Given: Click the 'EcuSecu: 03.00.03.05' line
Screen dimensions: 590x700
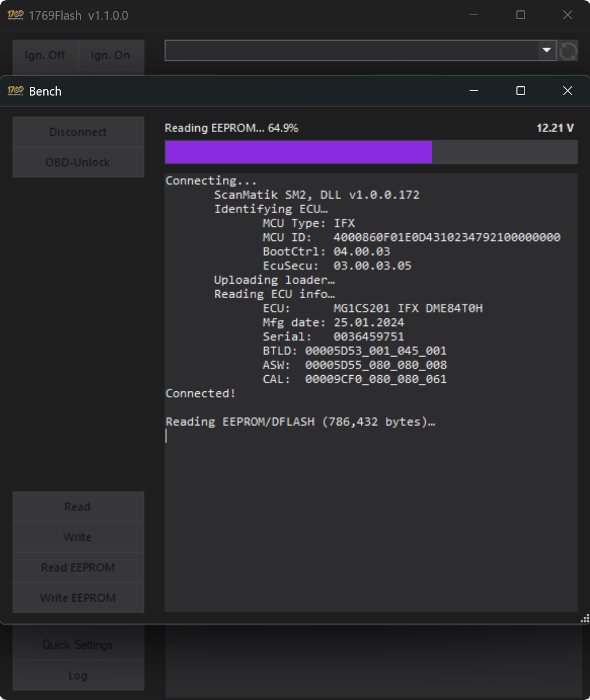Looking at the screenshot, I should [x=337, y=266].
